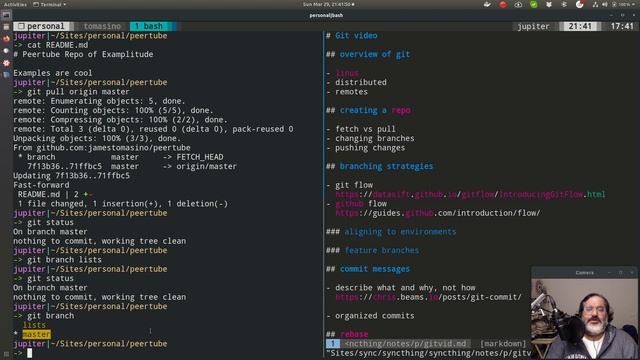Click the '## commit messages' heading
The height and width of the screenshot is (360, 640).
coord(368,269)
